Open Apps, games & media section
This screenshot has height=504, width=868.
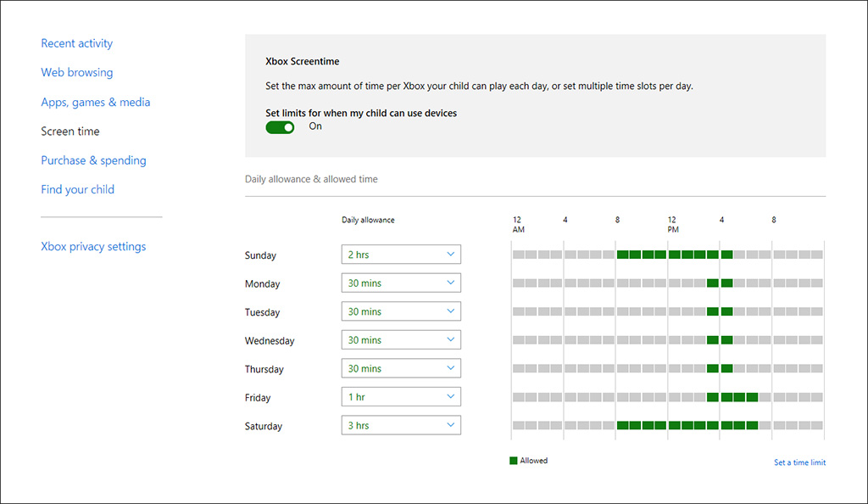click(95, 102)
